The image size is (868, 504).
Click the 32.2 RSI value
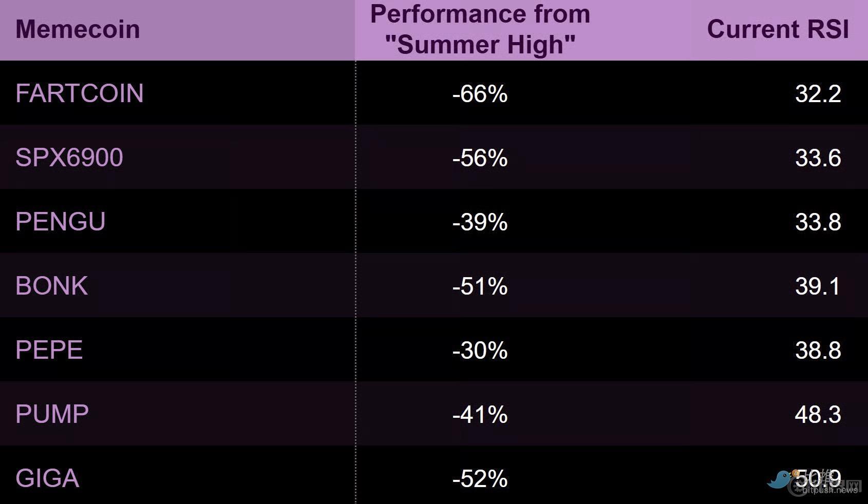click(818, 94)
